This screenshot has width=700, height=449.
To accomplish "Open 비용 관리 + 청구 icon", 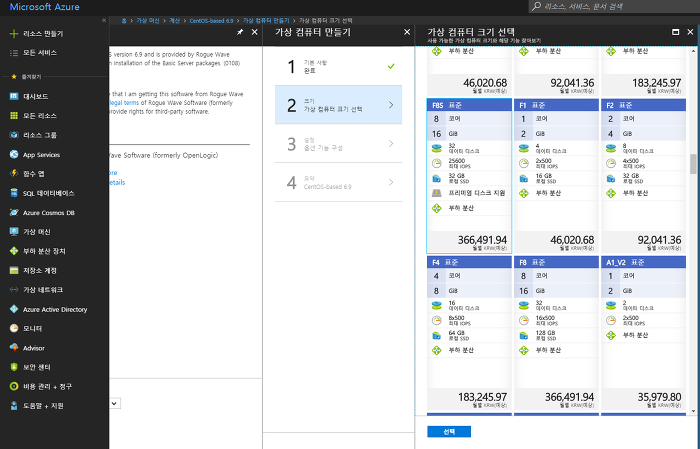I will tap(14, 387).
